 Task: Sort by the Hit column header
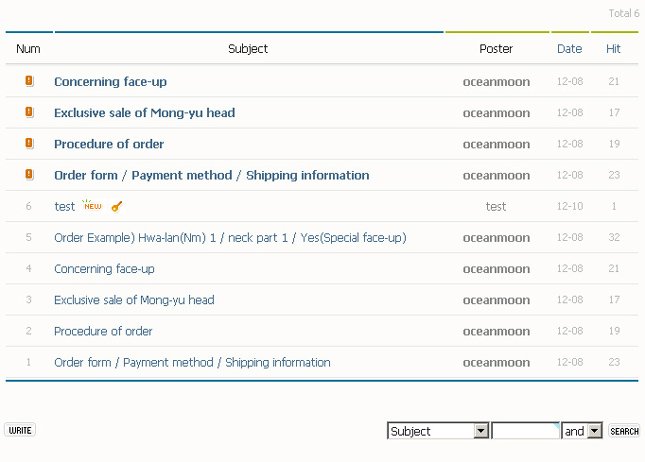(x=613, y=48)
